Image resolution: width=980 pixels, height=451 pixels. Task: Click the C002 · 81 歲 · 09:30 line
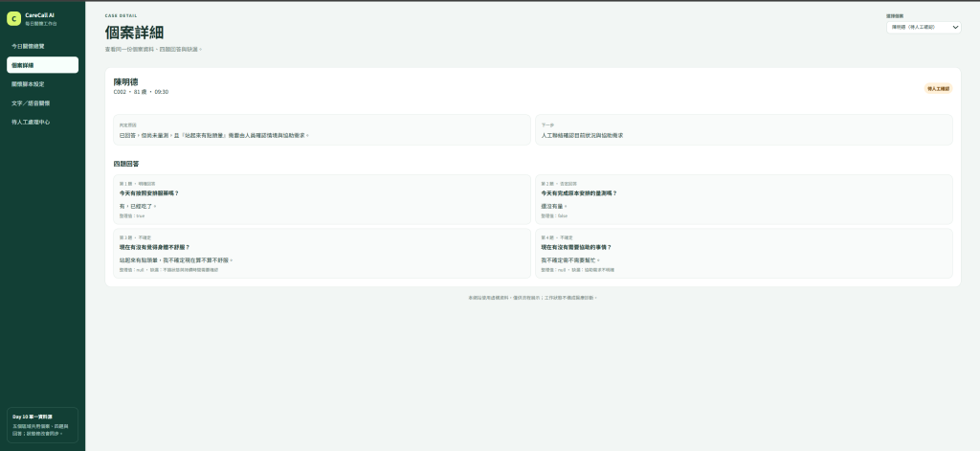tap(141, 92)
